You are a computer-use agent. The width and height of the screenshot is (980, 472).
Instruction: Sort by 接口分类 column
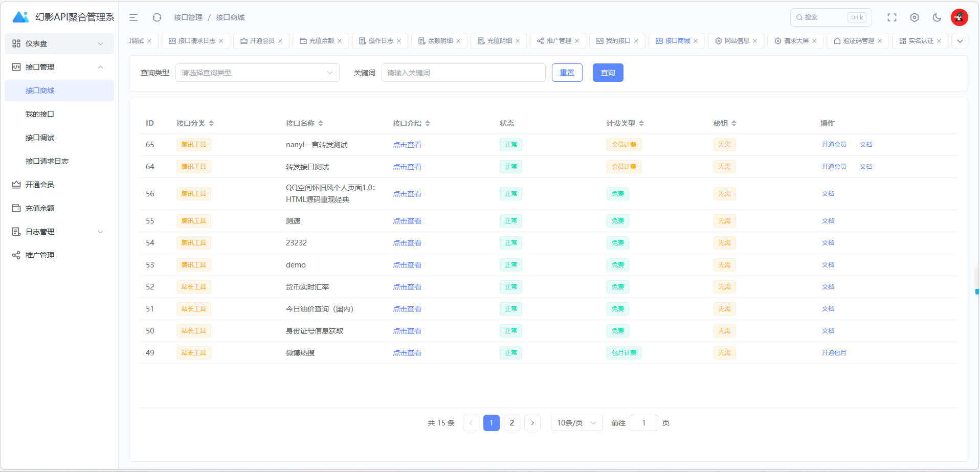point(211,123)
